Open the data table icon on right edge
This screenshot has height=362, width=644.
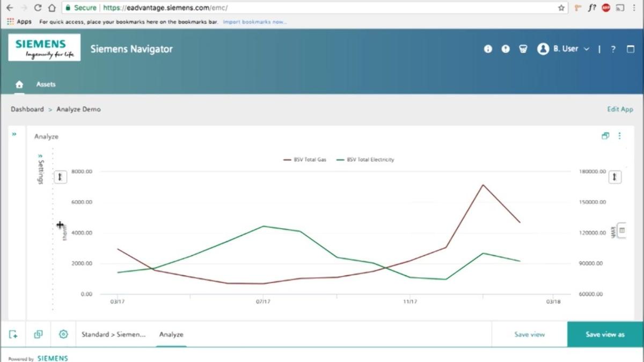pos(622,230)
